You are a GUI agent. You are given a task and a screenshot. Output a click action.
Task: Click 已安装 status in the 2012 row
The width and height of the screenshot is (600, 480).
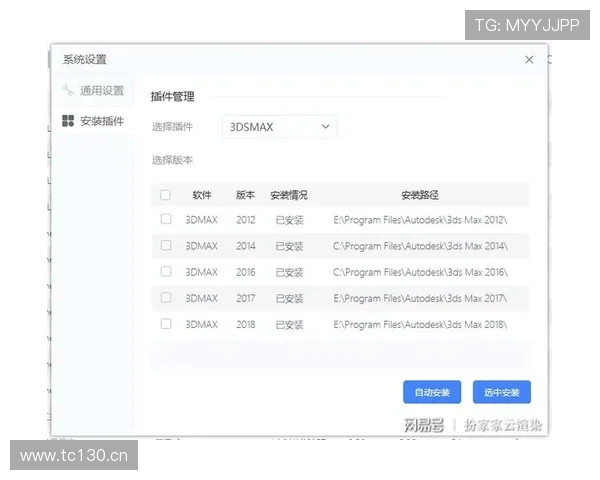tap(290, 220)
